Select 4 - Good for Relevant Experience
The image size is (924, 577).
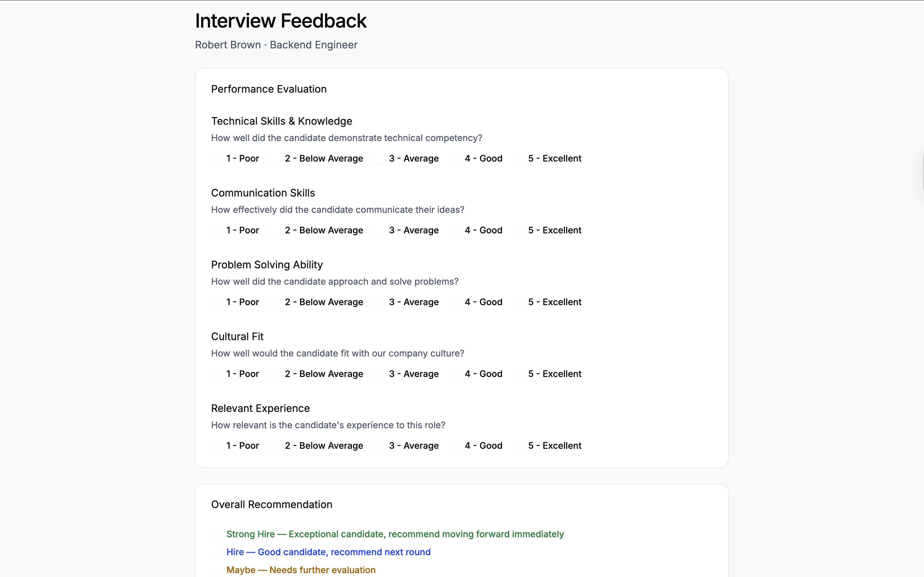pyautogui.click(x=454, y=446)
